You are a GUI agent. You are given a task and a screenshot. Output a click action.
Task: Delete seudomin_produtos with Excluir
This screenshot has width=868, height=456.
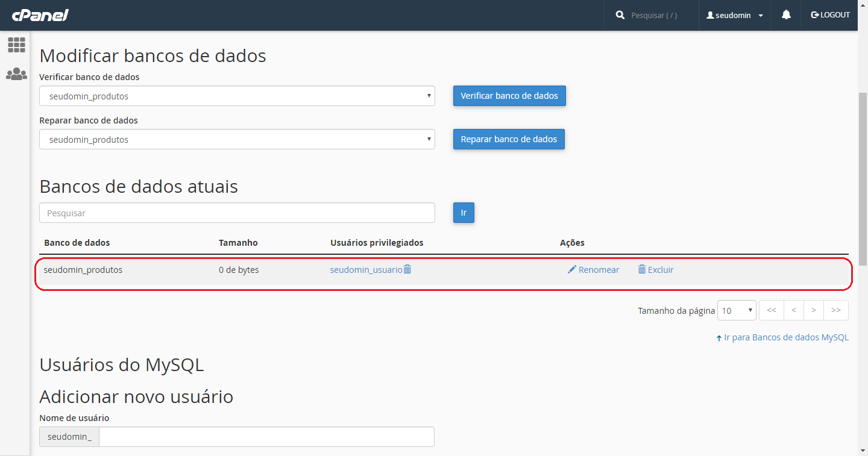click(x=656, y=270)
